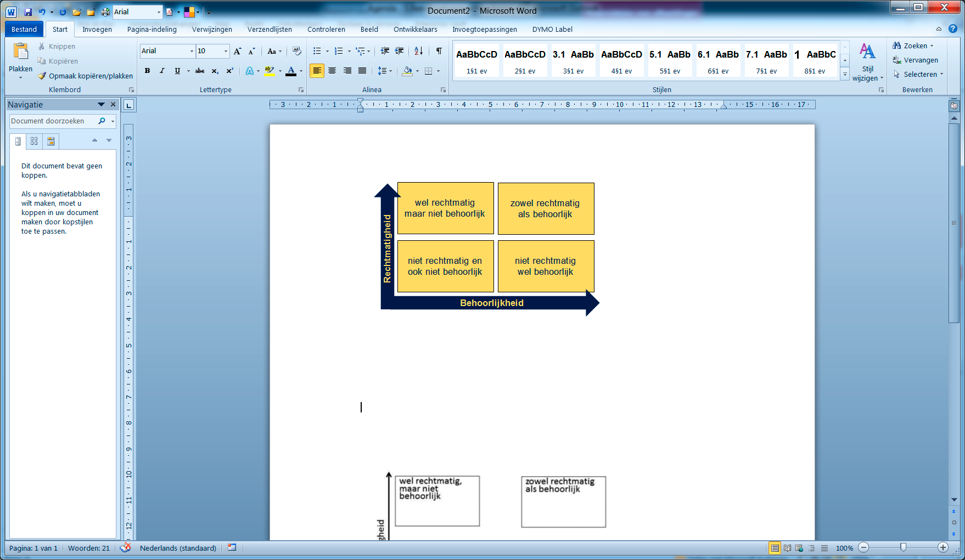Click Woorden: 21 word count

(89, 548)
